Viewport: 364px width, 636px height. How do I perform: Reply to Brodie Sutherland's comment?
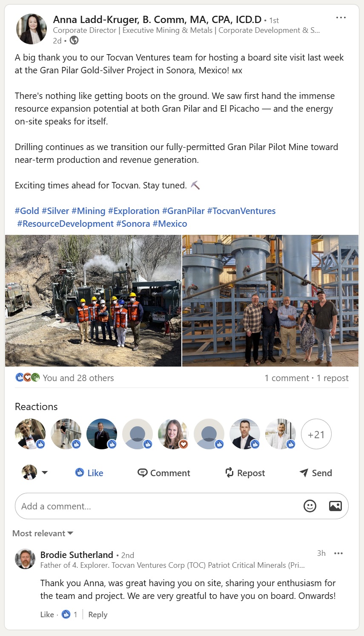(x=97, y=614)
